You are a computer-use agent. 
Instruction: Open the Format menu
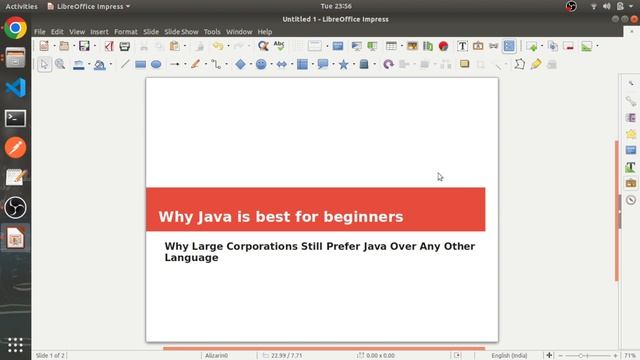126,32
